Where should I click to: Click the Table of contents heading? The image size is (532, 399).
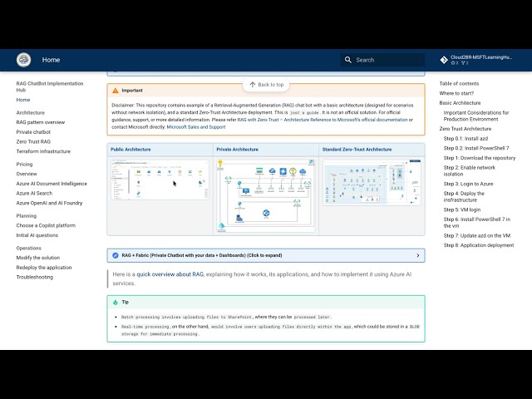point(459,83)
